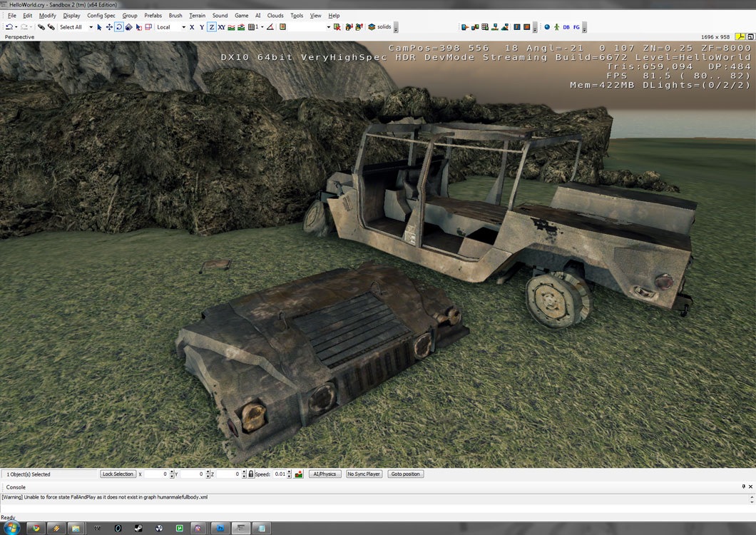Click the Save Selected Objects icon
756x535 pixels.
[349, 27]
